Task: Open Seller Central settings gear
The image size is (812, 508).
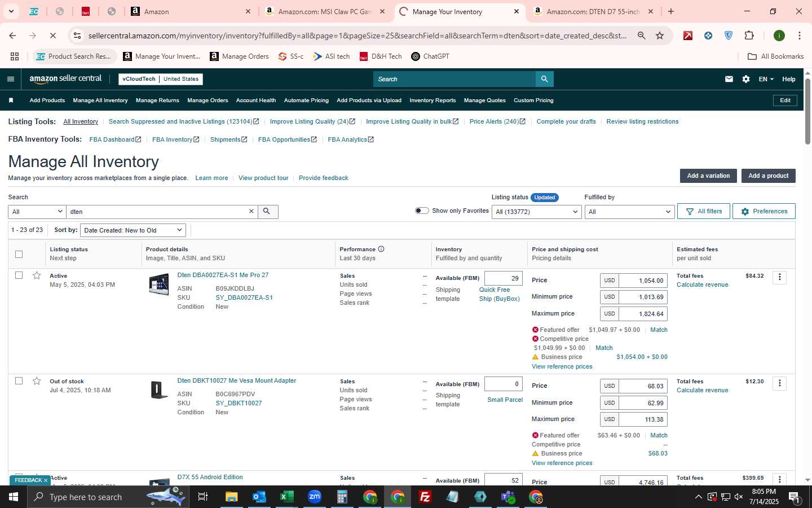Action: [746, 79]
